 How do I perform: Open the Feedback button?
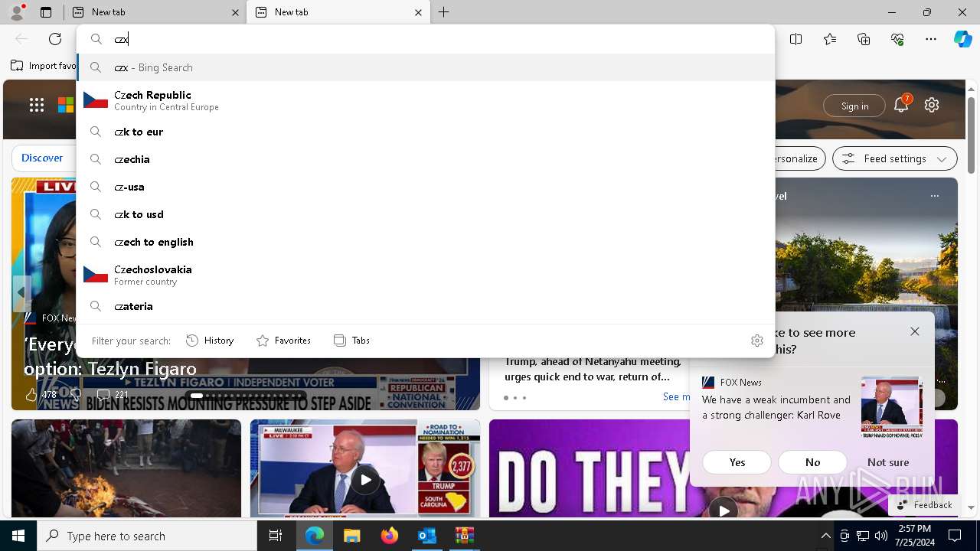(923, 505)
